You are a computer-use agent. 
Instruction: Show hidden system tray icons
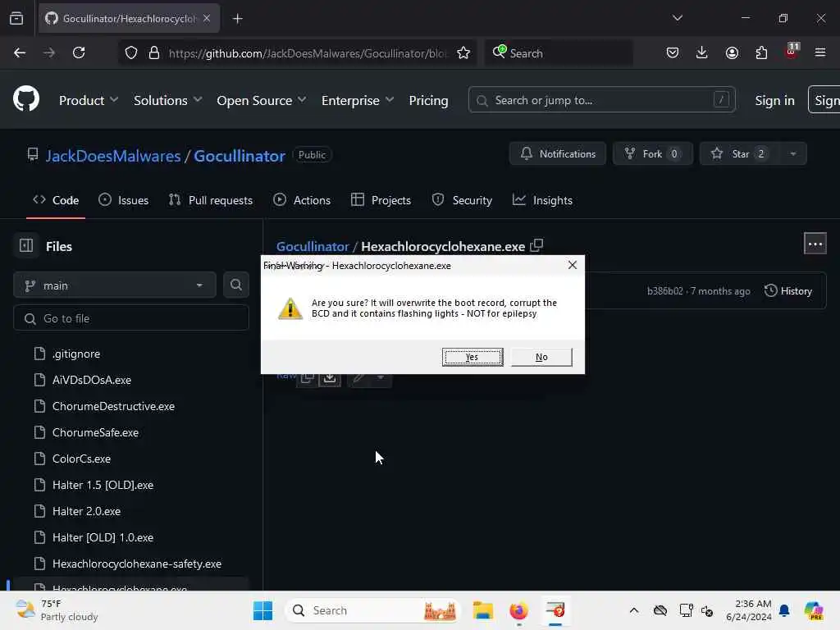(634, 610)
